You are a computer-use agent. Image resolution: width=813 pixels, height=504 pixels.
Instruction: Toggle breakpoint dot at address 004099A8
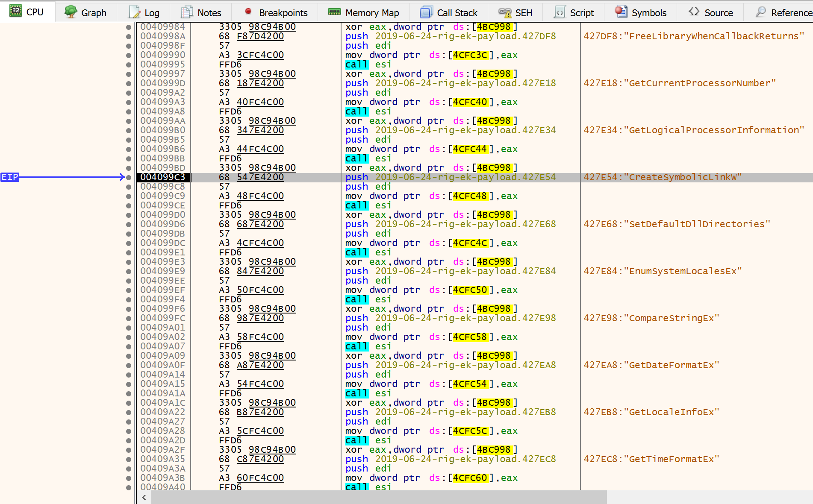pyautogui.click(x=129, y=111)
